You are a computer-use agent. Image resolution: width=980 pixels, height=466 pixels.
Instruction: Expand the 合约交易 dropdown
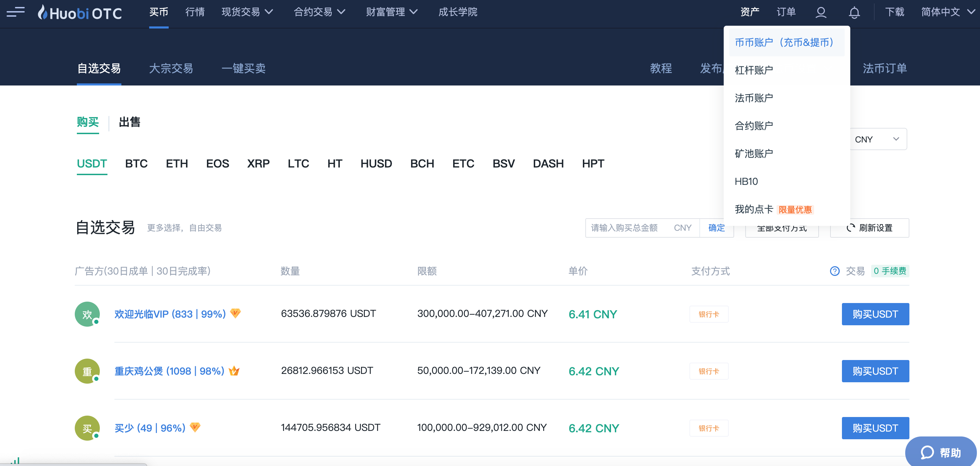tap(320, 12)
